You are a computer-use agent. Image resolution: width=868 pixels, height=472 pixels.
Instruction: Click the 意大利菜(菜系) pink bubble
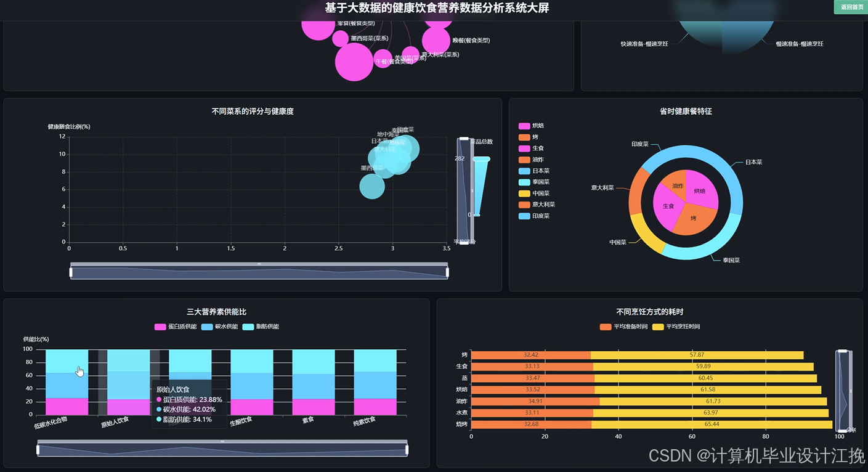[x=410, y=54]
